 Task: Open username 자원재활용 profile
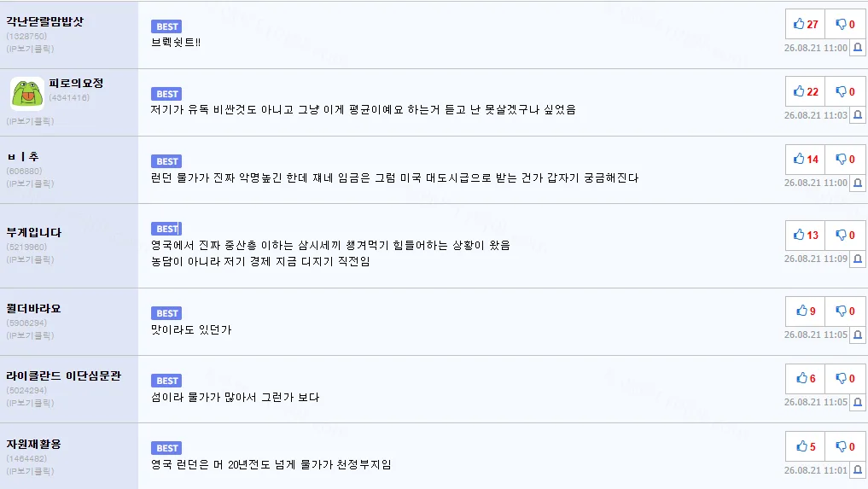[34, 444]
